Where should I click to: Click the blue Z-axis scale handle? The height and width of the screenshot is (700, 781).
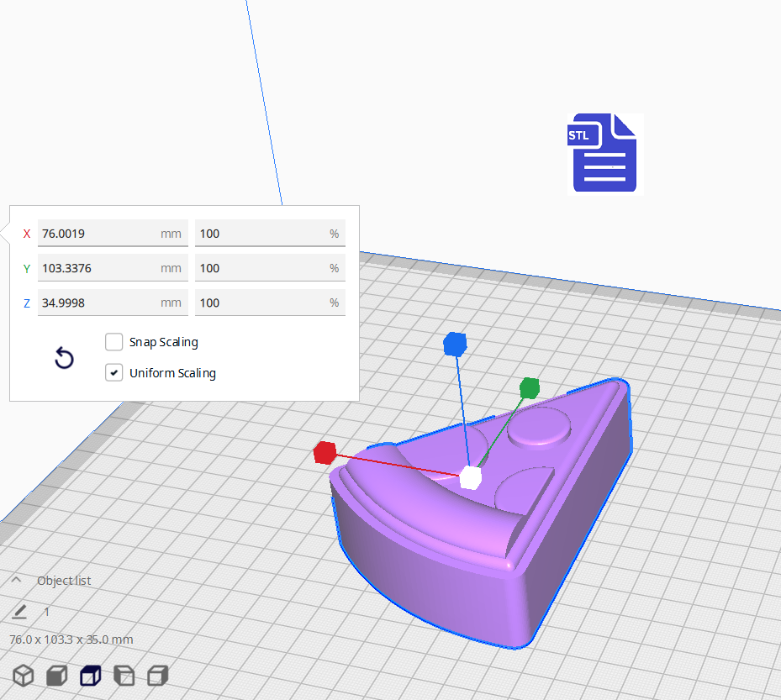point(455,344)
